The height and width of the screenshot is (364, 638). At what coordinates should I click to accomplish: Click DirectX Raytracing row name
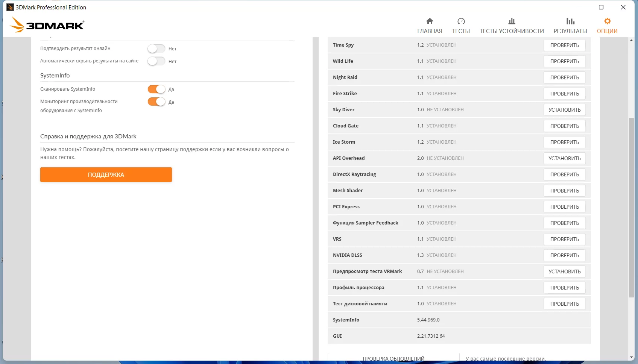point(354,174)
